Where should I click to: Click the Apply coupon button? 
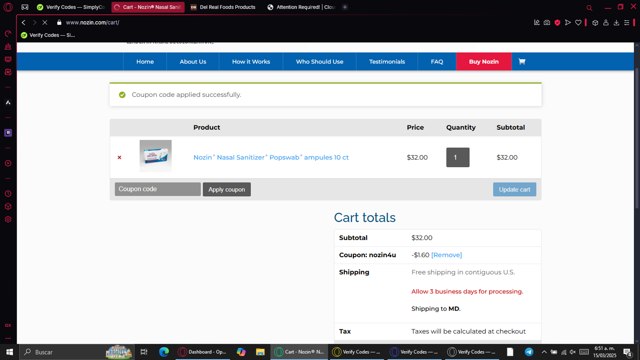pyautogui.click(x=227, y=189)
